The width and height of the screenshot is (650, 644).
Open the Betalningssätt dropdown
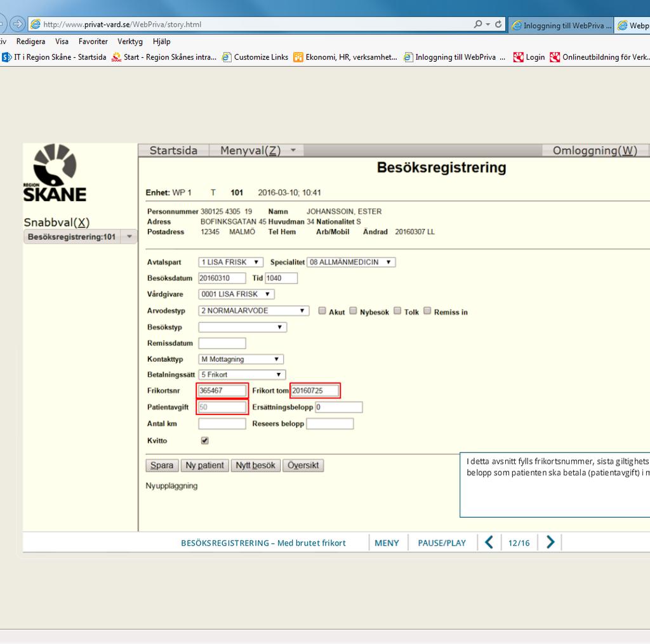pos(242,374)
